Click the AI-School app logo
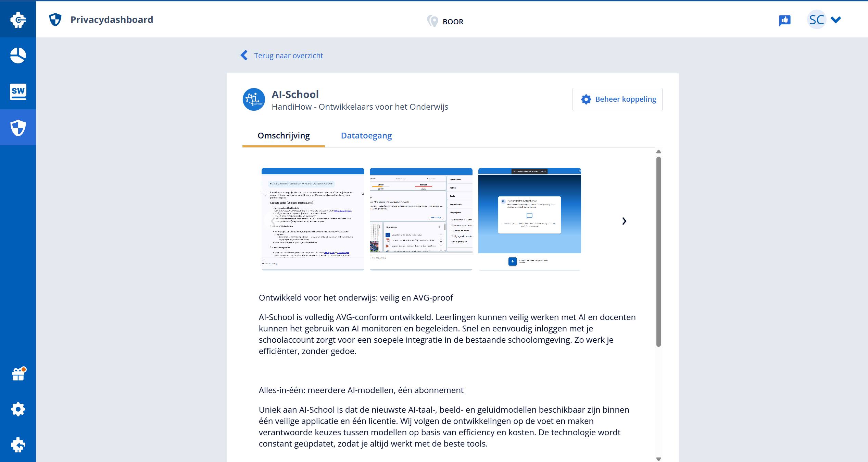Viewport: 868px width, 462px height. tap(254, 99)
